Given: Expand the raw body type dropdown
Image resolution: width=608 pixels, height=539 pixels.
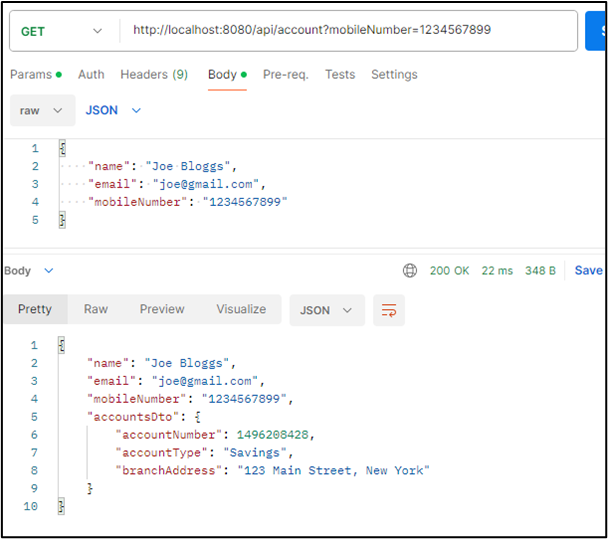Looking at the screenshot, I should tap(42, 110).
